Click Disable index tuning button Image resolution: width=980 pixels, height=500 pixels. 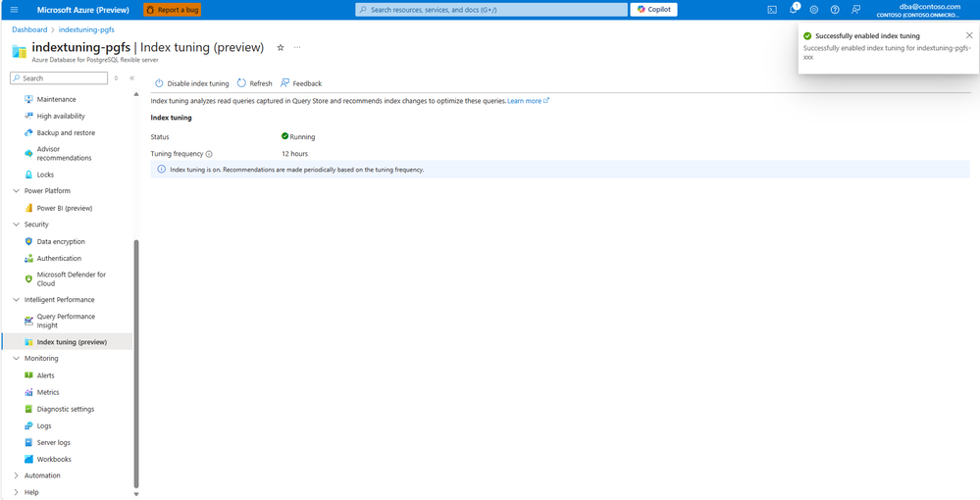coord(192,83)
